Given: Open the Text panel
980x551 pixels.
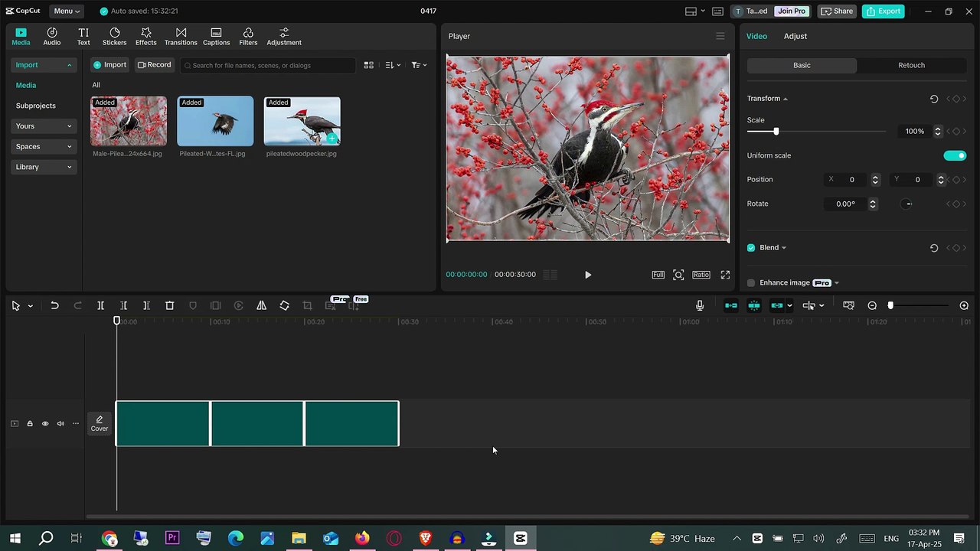Looking at the screenshot, I should pos(83,36).
